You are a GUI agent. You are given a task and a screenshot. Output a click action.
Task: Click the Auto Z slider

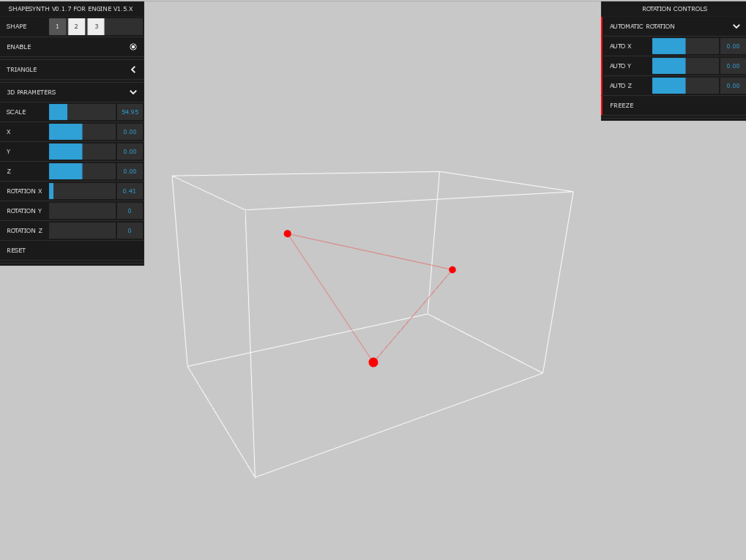point(685,86)
